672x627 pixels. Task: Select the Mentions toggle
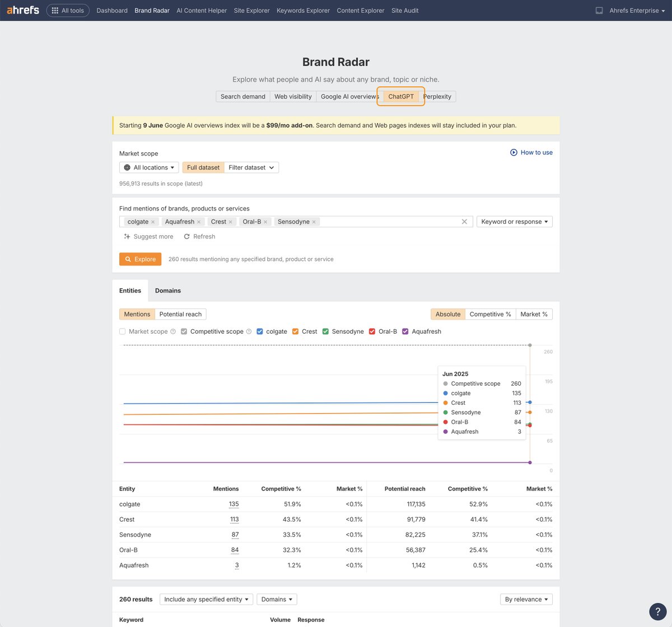(137, 314)
